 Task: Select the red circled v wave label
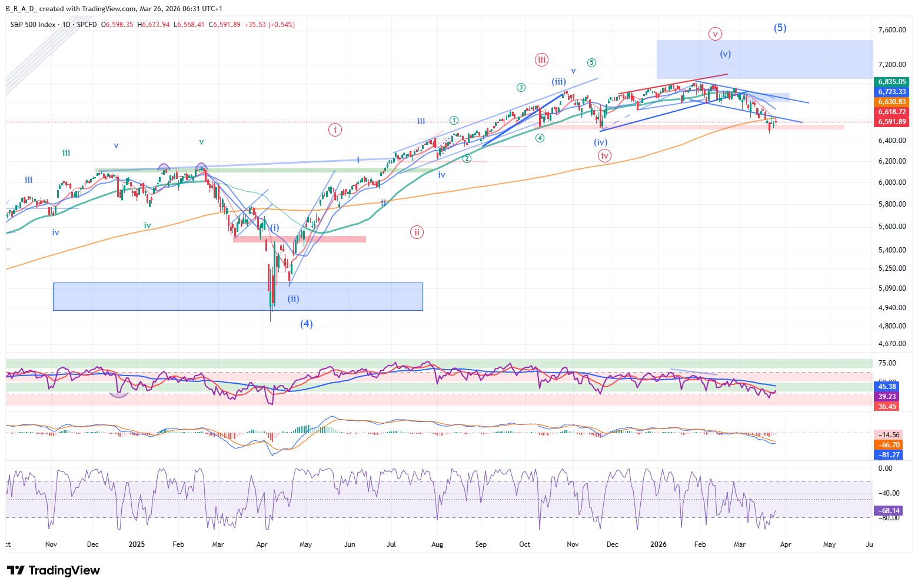[715, 34]
